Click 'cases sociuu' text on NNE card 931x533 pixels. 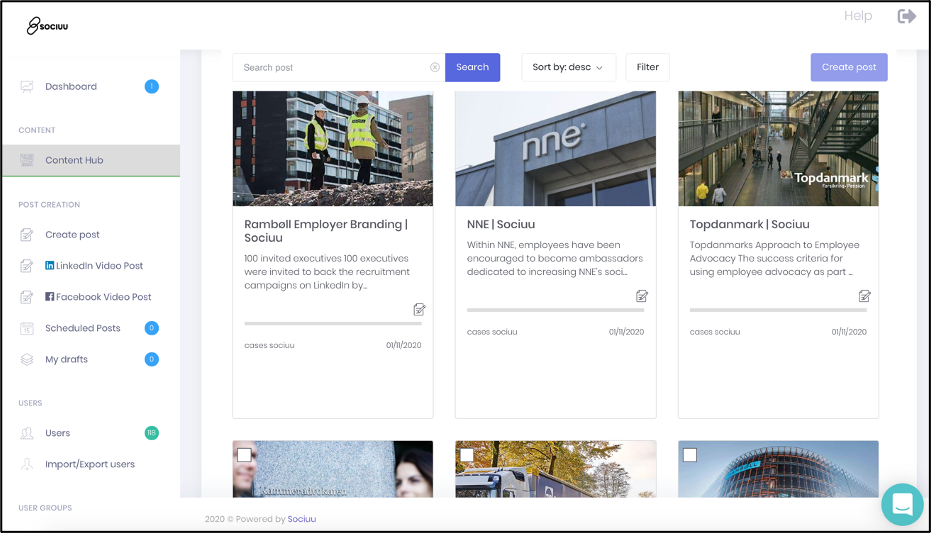click(x=492, y=332)
